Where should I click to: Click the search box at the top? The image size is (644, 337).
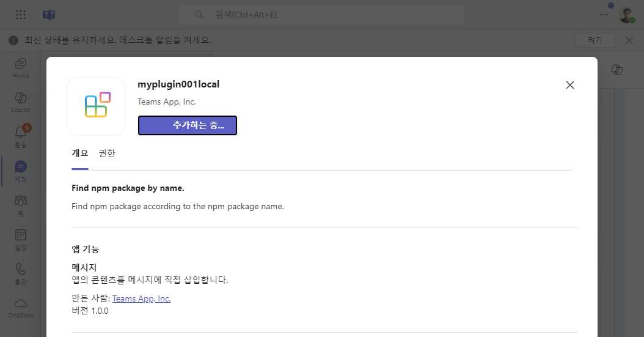pyautogui.click(x=321, y=15)
